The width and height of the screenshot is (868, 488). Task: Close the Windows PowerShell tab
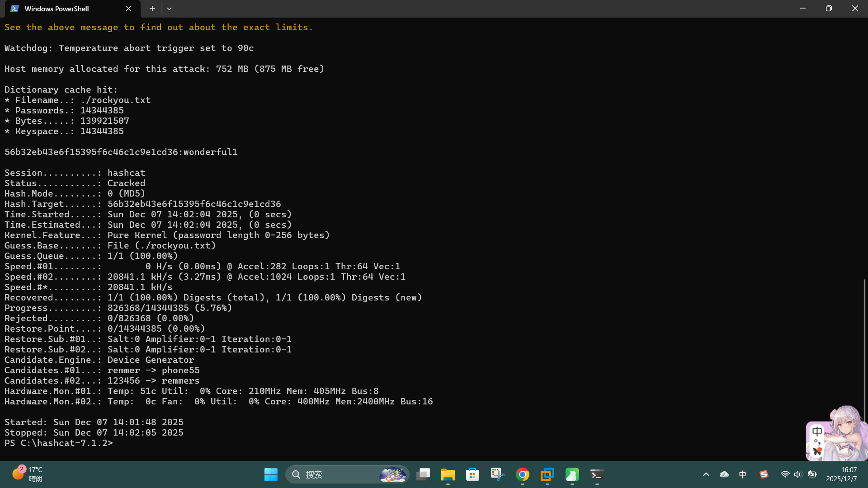pos(128,9)
